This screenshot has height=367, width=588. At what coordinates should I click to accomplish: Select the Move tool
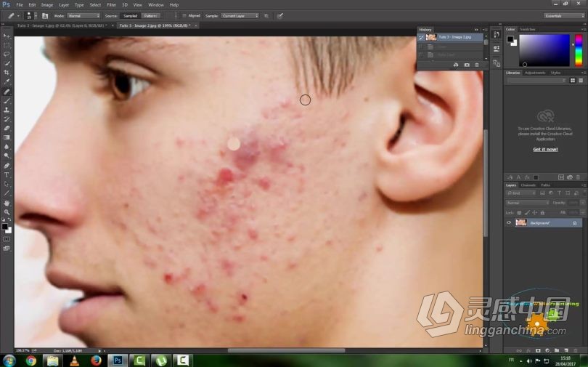(7, 36)
